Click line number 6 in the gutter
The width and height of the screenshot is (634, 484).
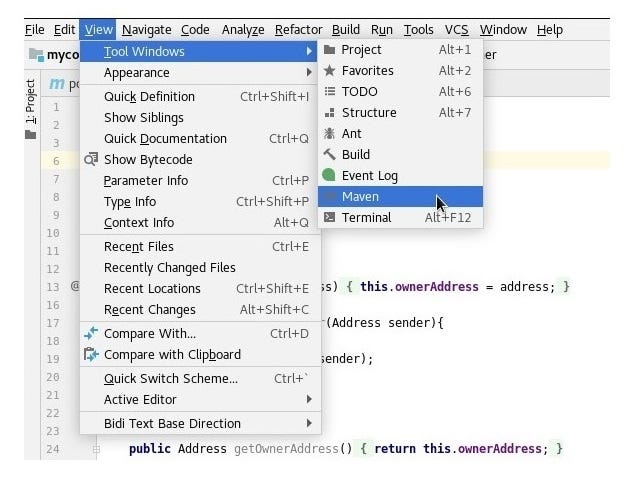coord(56,161)
